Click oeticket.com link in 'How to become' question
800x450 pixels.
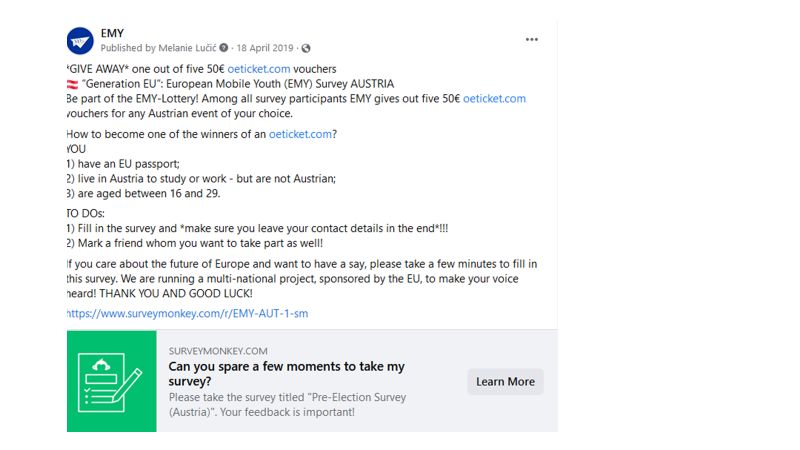point(301,134)
